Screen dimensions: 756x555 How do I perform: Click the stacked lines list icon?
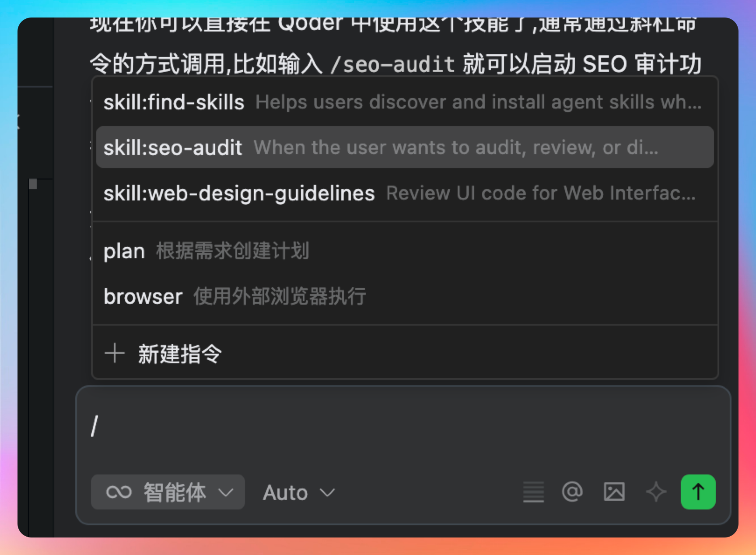(x=534, y=492)
